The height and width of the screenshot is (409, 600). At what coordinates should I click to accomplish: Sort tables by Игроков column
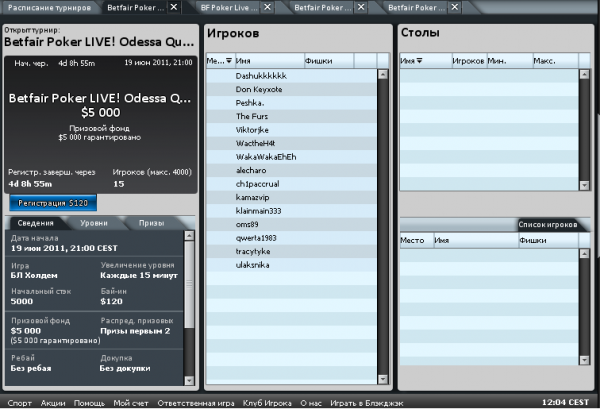point(468,61)
